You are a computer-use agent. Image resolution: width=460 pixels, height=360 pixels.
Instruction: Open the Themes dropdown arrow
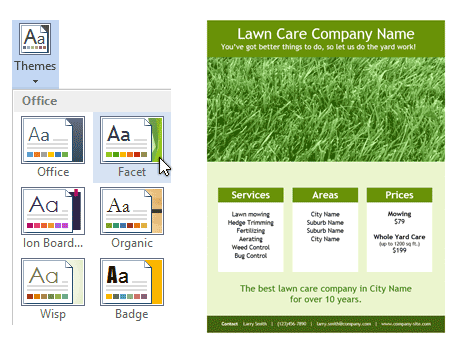pos(35,81)
